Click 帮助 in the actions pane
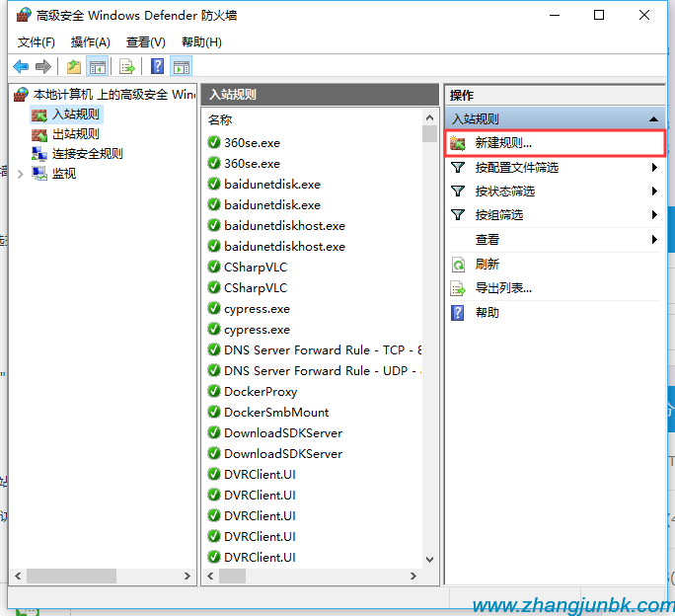Screen dimensions: 675x616 coord(487,313)
